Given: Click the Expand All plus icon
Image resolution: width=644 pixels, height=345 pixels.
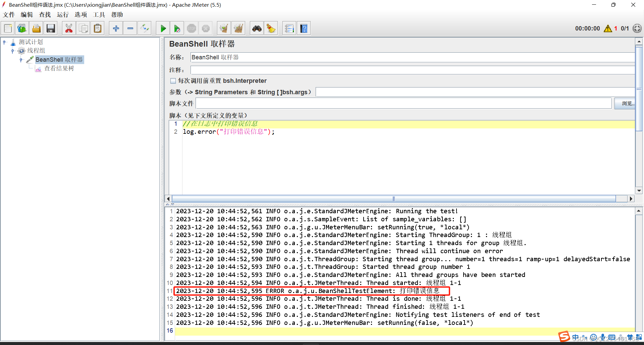Looking at the screenshot, I should tap(116, 28).
